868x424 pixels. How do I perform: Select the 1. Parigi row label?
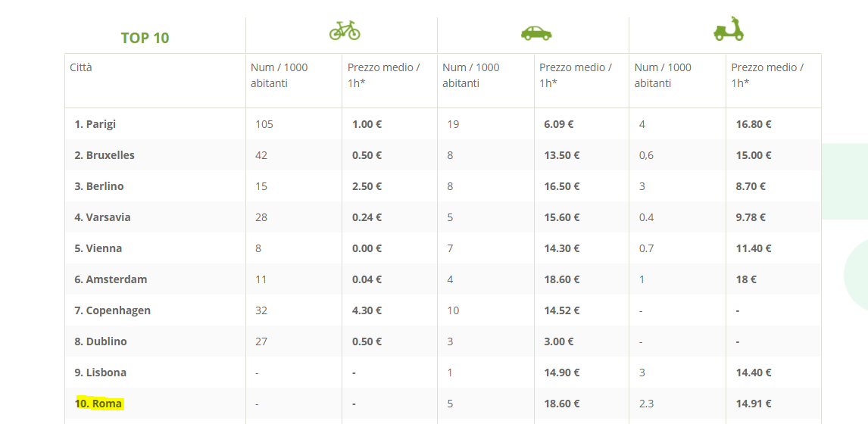pos(95,124)
